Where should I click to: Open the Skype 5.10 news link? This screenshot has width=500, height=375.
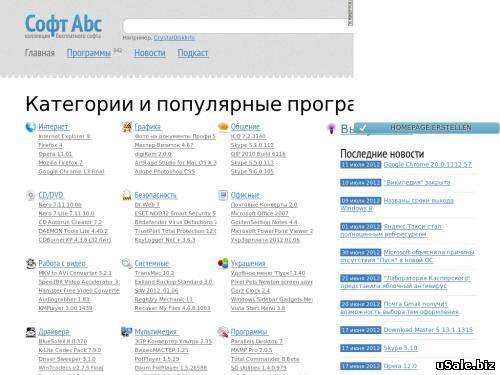point(400,348)
